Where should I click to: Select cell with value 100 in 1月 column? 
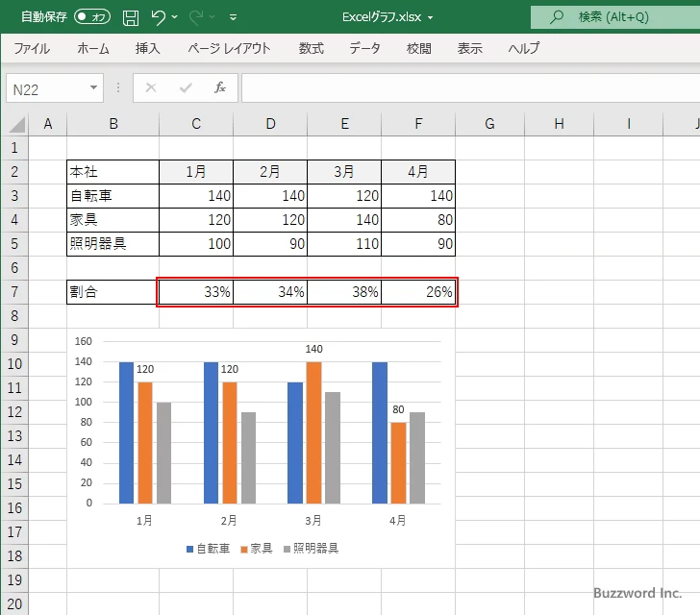196,244
